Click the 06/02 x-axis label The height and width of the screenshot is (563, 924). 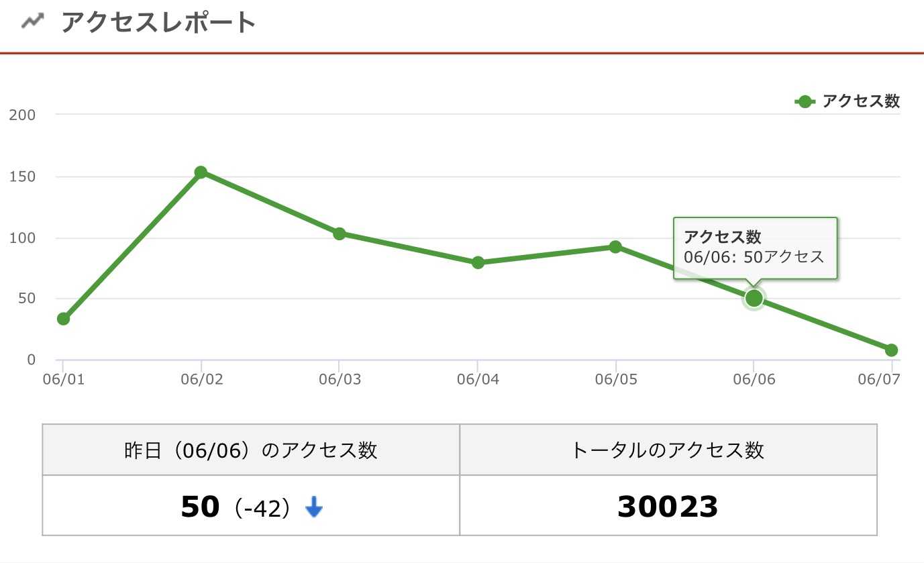pyautogui.click(x=201, y=379)
